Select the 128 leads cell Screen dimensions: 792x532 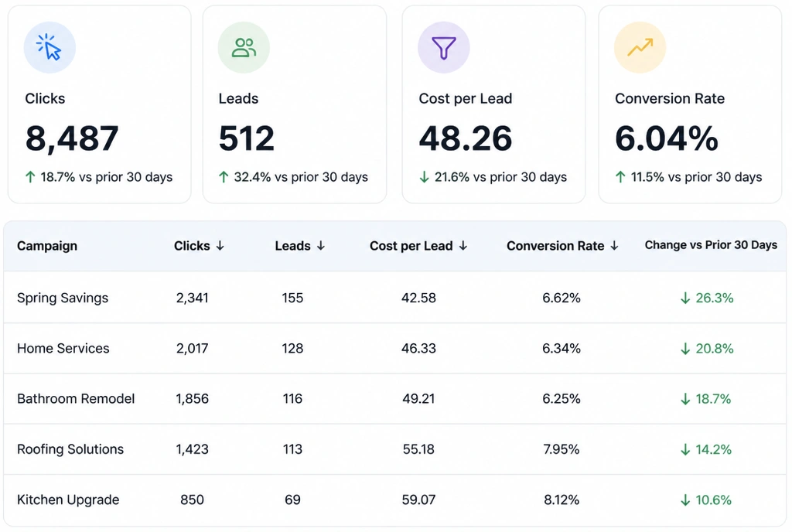coord(292,348)
